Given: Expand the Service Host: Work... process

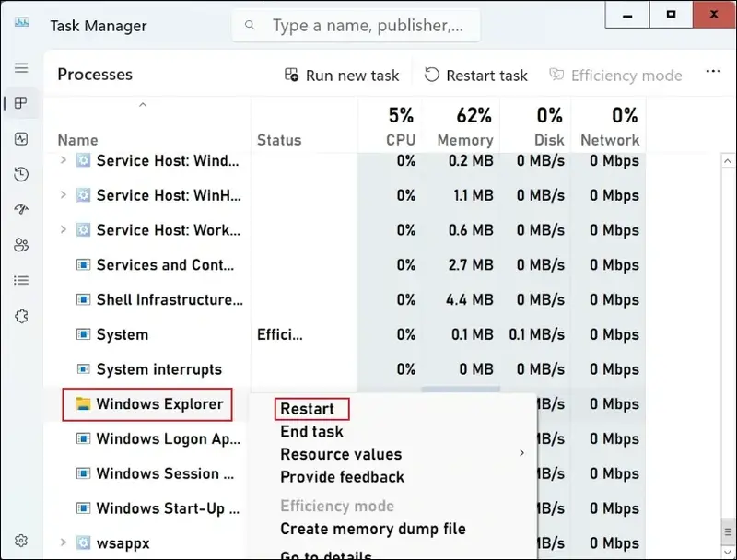Looking at the screenshot, I should point(63,230).
